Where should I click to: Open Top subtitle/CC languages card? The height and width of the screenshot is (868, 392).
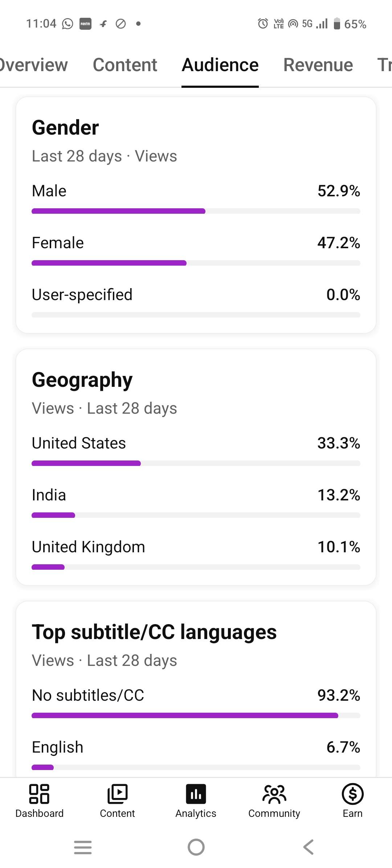tap(154, 632)
